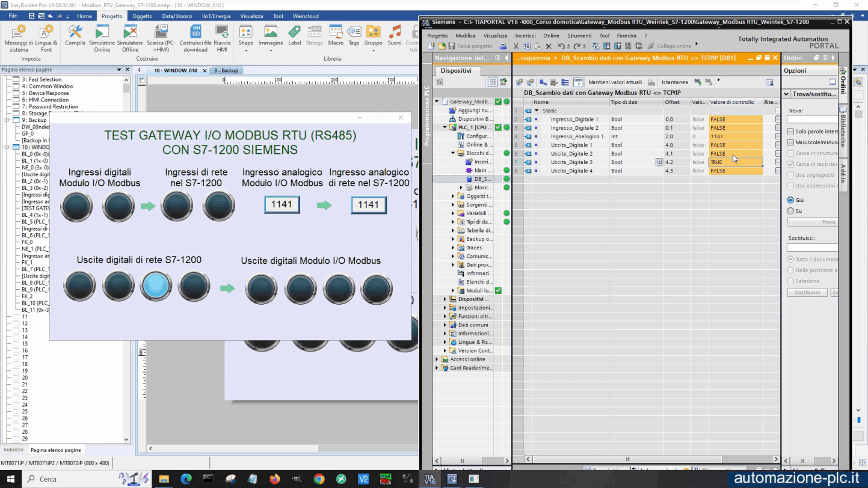Collapse PLC_1 [CPU node in project tree
This screenshot has width=868, height=488.
(x=445, y=127)
